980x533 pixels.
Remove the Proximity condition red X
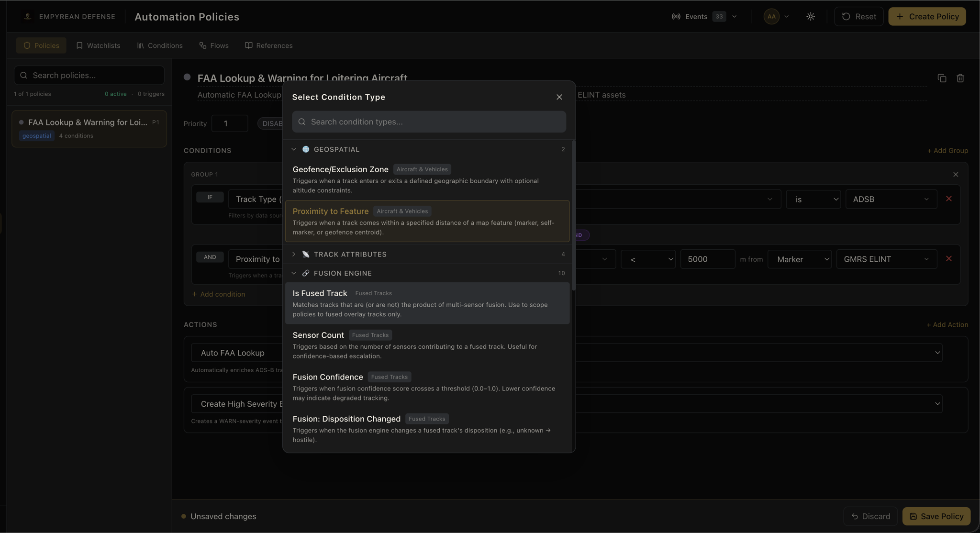pos(948,258)
